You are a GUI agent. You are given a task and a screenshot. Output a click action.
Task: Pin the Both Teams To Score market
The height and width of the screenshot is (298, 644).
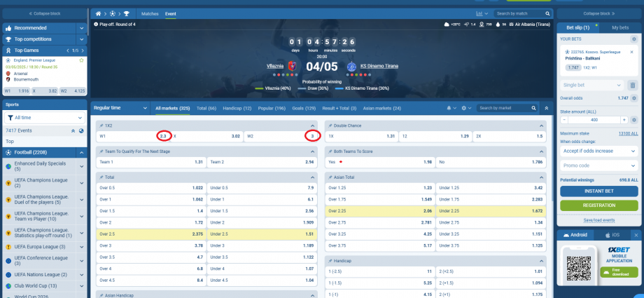coord(330,151)
